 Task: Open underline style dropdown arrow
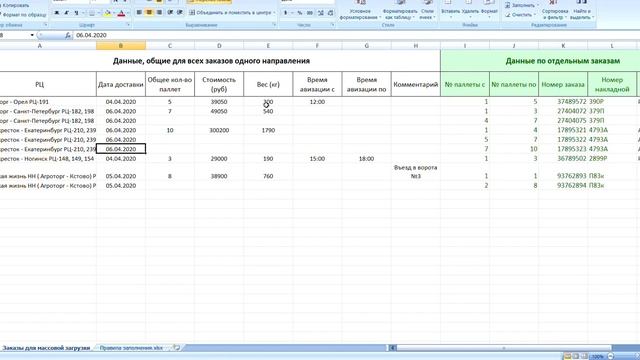click(83, 13)
